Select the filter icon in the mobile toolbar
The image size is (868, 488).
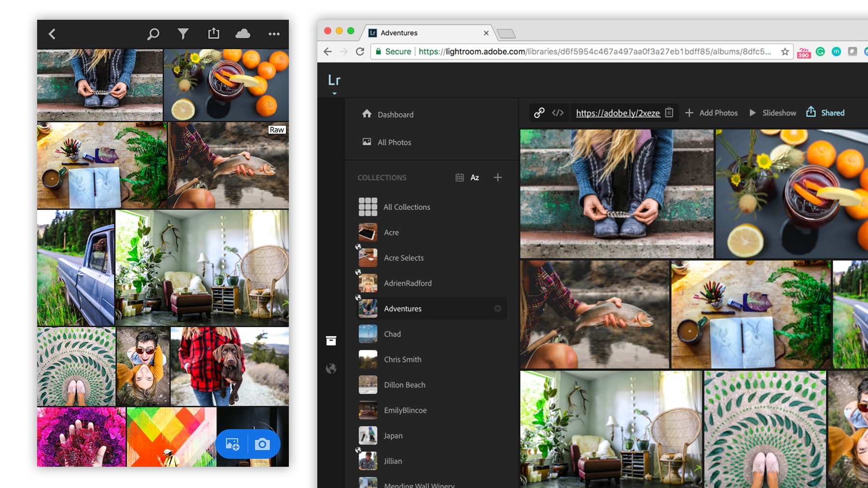[183, 34]
